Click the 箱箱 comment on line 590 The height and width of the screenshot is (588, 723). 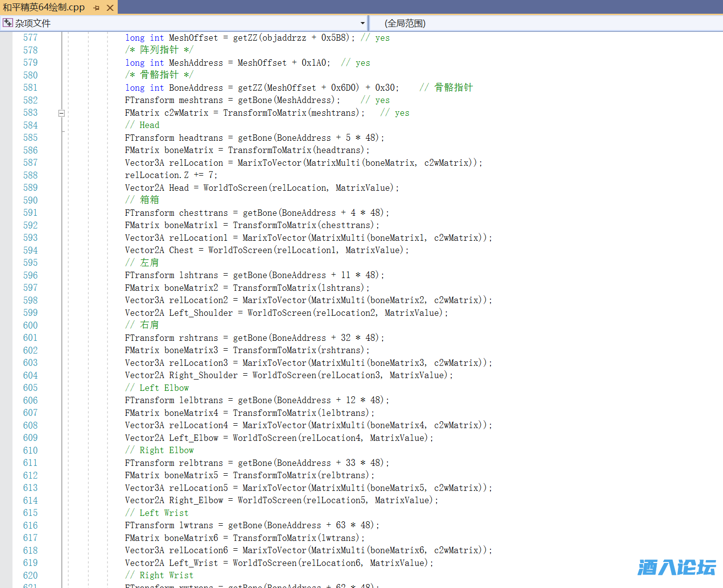click(x=142, y=200)
